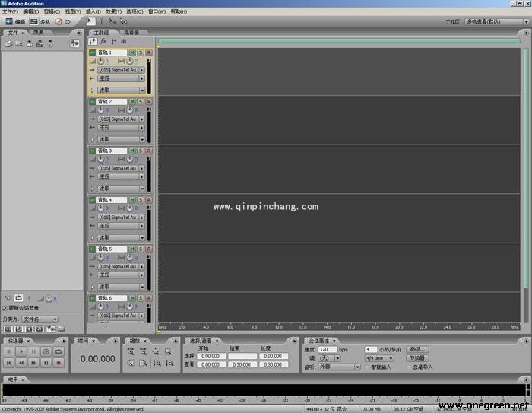532x413 pixels.
Task: Open 音轨 1 output 主控 dropdown
Action: click(x=121, y=78)
